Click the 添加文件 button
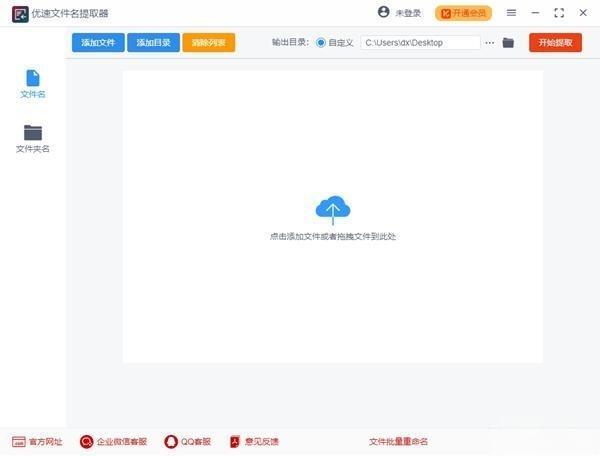 click(x=98, y=43)
